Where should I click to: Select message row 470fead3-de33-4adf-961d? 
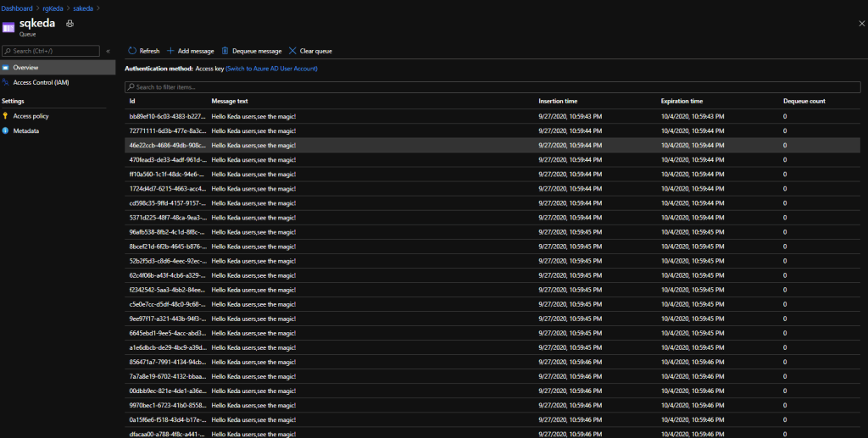(x=492, y=160)
